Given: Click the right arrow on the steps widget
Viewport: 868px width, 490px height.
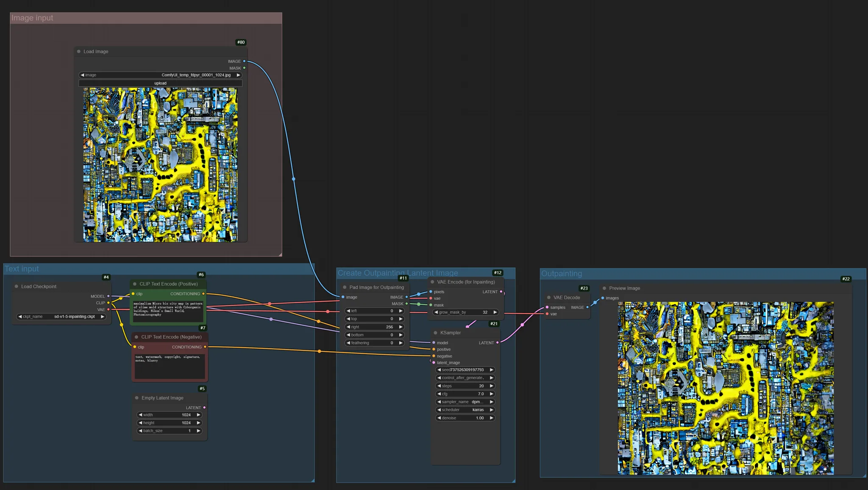Looking at the screenshot, I should click(x=491, y=386).
